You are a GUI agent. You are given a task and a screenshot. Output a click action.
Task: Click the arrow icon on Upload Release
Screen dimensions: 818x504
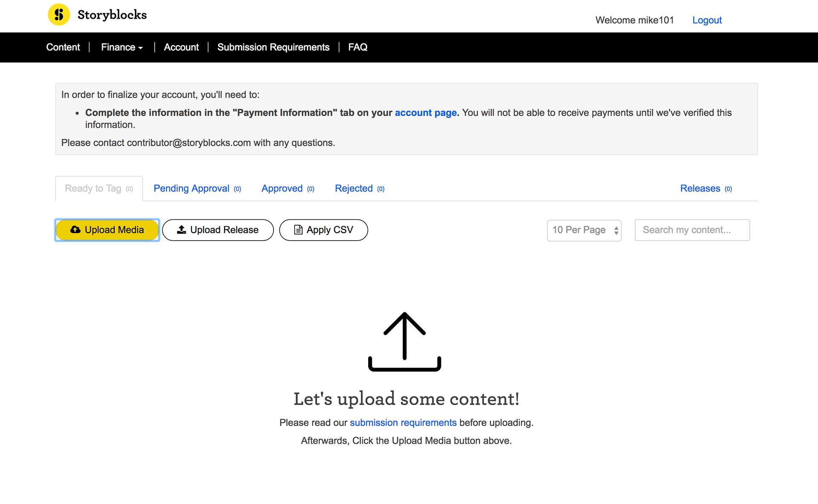181,230
